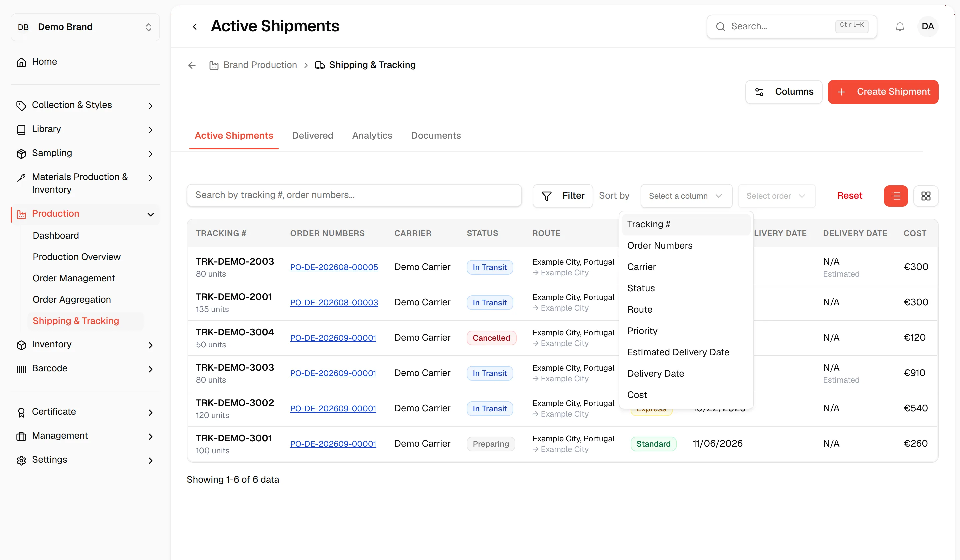
Task: Click the Barcode icon in sidebar
Action: (x=21, y=369)
